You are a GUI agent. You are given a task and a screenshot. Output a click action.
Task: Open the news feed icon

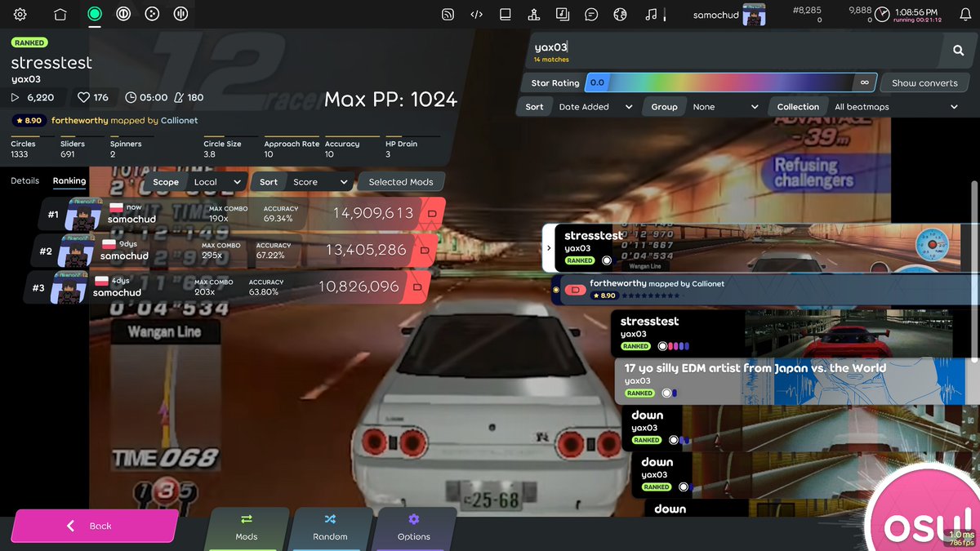pyautogui.click(x=448, y=14)
